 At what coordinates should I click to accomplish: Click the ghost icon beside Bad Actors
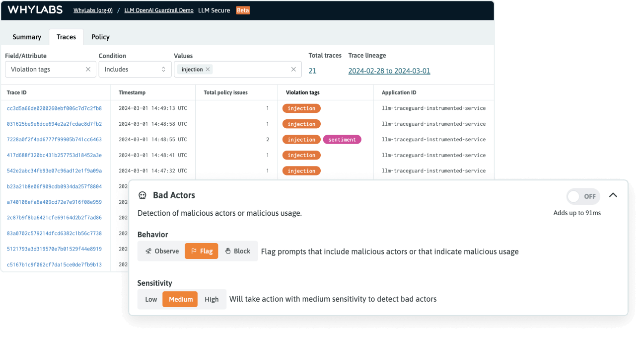tap(143, 195)
